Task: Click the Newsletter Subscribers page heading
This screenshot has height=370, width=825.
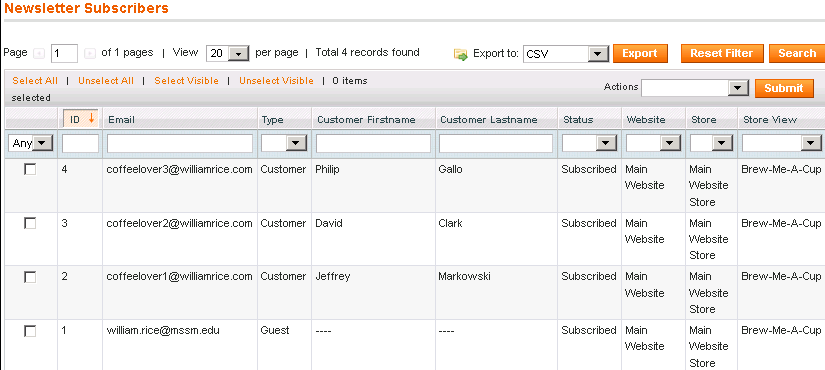Action: [86, 8]
